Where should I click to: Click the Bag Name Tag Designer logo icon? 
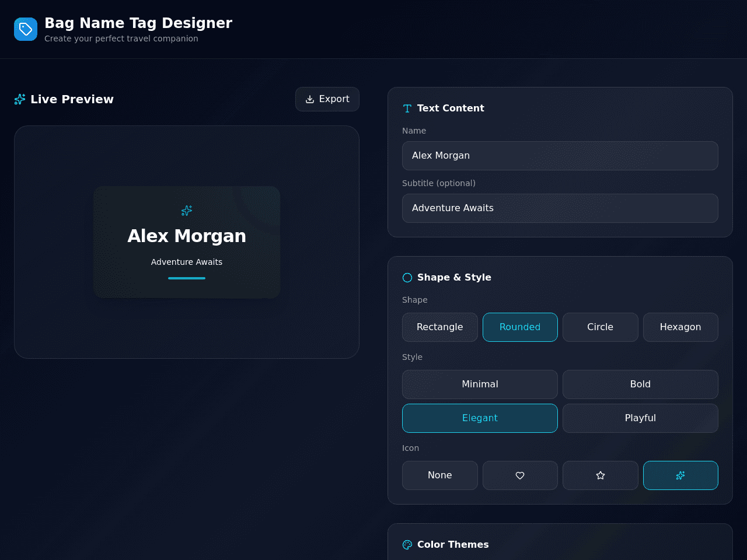coord(26,29)
